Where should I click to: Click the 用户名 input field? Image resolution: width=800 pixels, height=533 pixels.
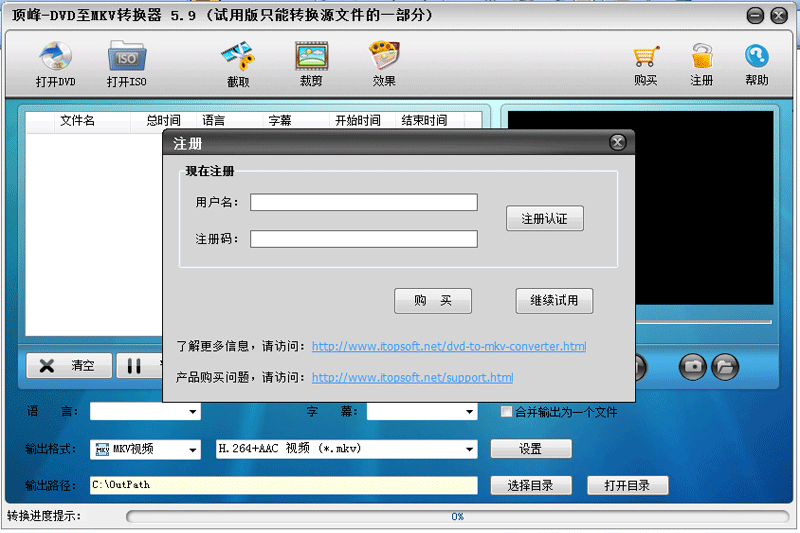pos(364,202)
